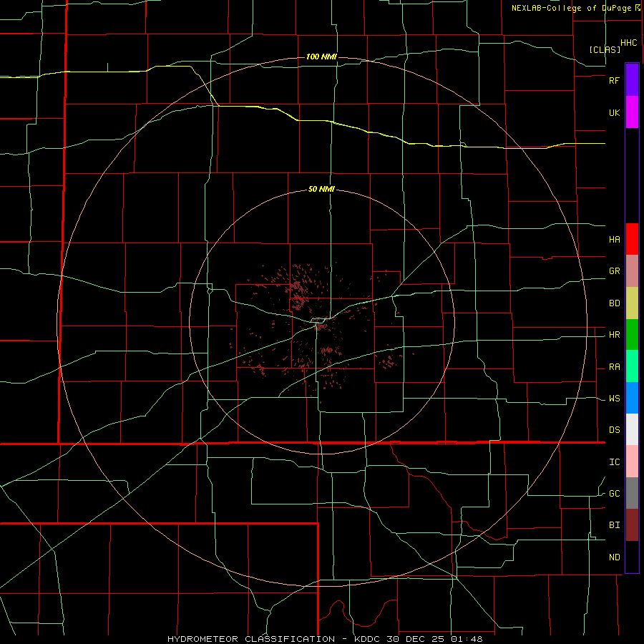Click the NEXLAB-College of DuPage credit text
Viewport: 644px width, 644px height.
point(572,8)
